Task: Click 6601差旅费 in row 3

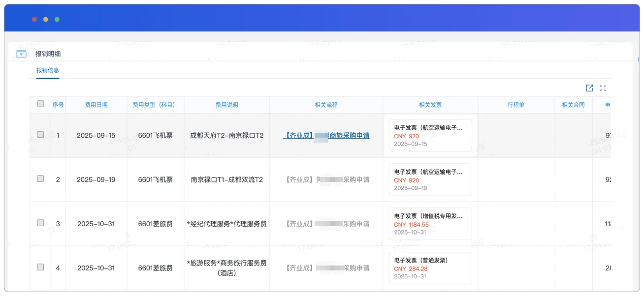Action: (156, 224)
